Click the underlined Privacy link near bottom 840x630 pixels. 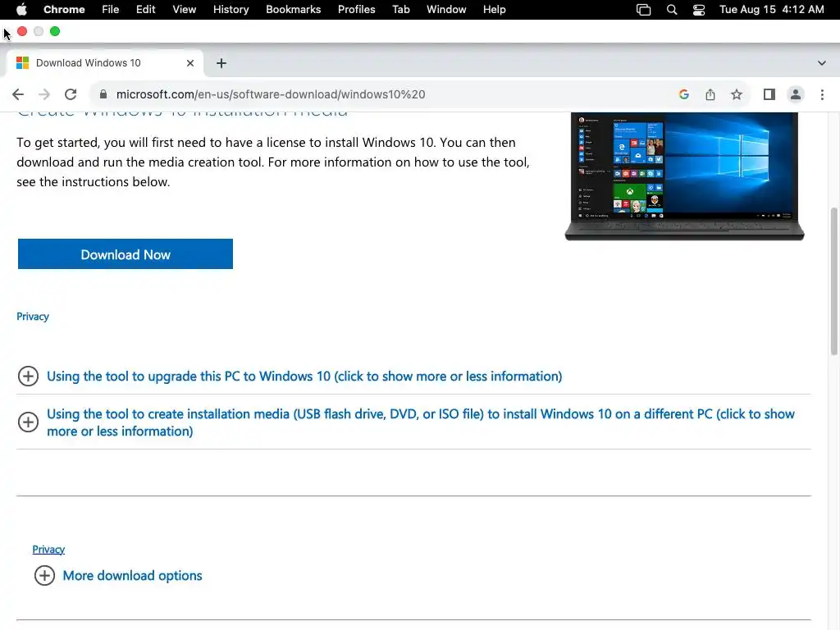tap(48, 549)
